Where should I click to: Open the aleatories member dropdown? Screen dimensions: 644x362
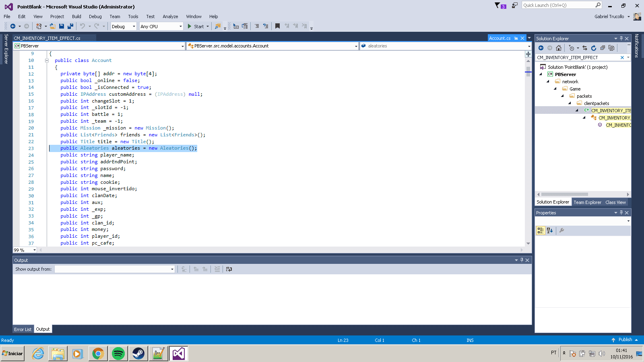point(529,46)
